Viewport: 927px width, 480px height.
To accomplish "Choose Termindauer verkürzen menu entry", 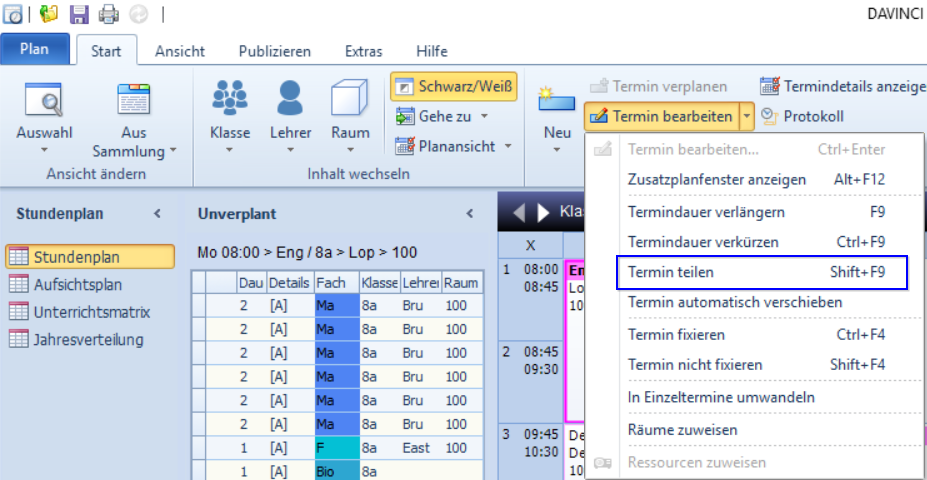I will pos(755,242).
